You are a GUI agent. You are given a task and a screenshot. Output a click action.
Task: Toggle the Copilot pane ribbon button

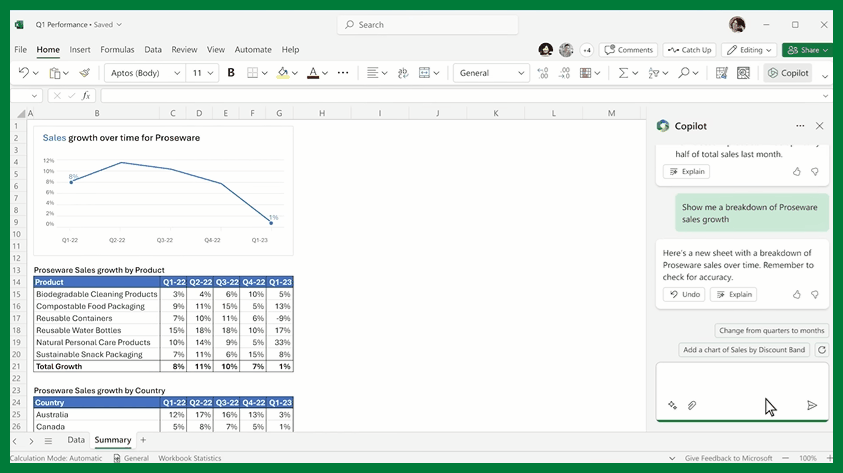point(788,73)
